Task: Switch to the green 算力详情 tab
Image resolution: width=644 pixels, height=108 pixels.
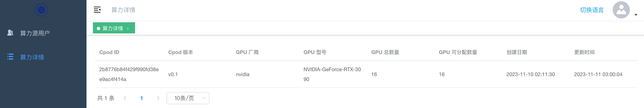Action: tap(114, 28)
